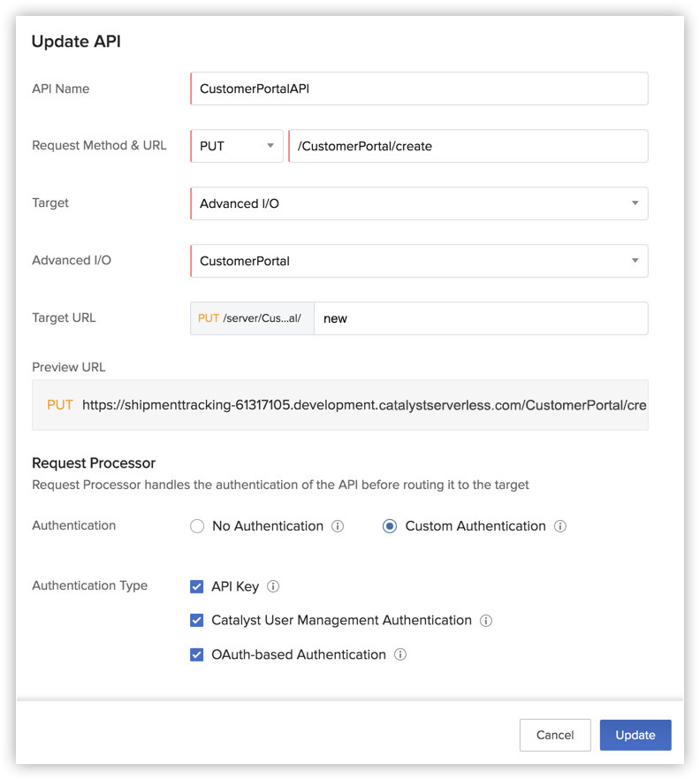The width and height of the screenshot is (700, 780).
Task: Click info icon for Catalyst User Management Authentication
Action: pos(485,621)
